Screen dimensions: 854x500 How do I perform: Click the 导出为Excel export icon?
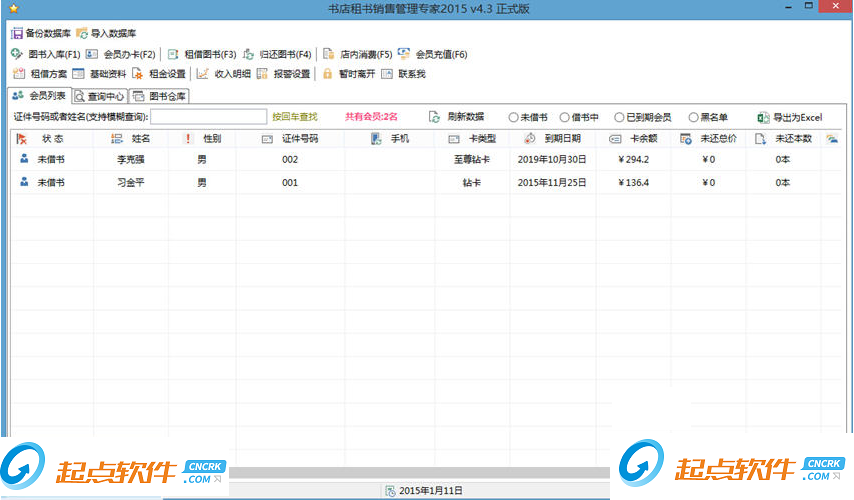[763, 117]
